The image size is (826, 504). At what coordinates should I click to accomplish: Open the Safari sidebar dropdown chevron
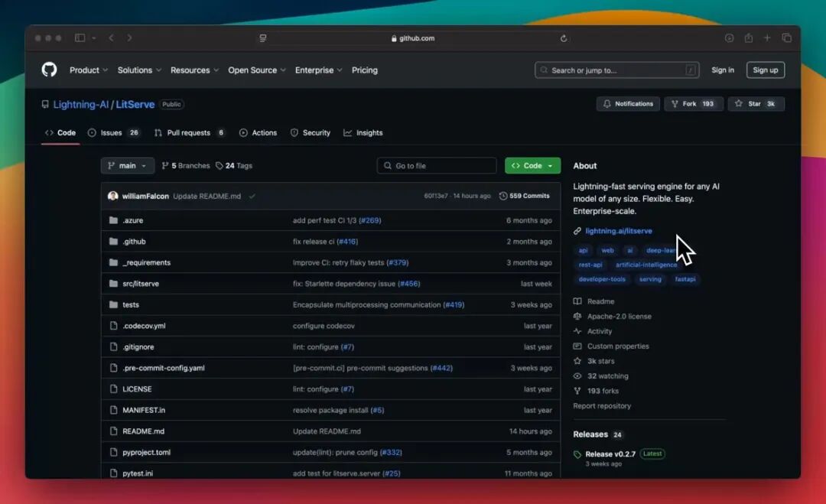[94, 38]
